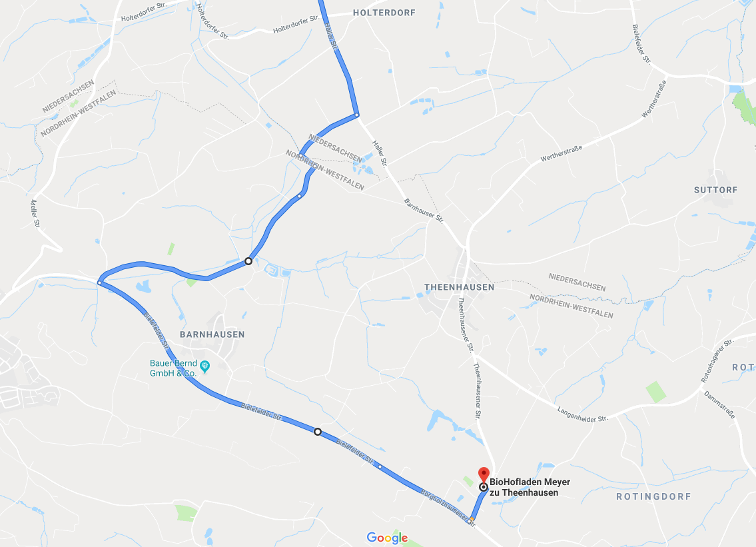Click the route's westernmost turn node
The image size is (756, 547).
[99, 282]
